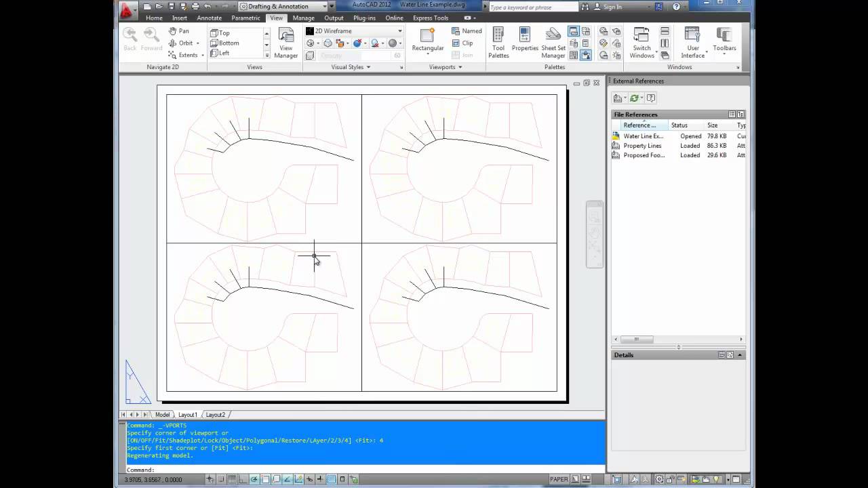Click the Named viewports button
The width and height of the screenshot is (868, 488).
click(x=466, y=31)
